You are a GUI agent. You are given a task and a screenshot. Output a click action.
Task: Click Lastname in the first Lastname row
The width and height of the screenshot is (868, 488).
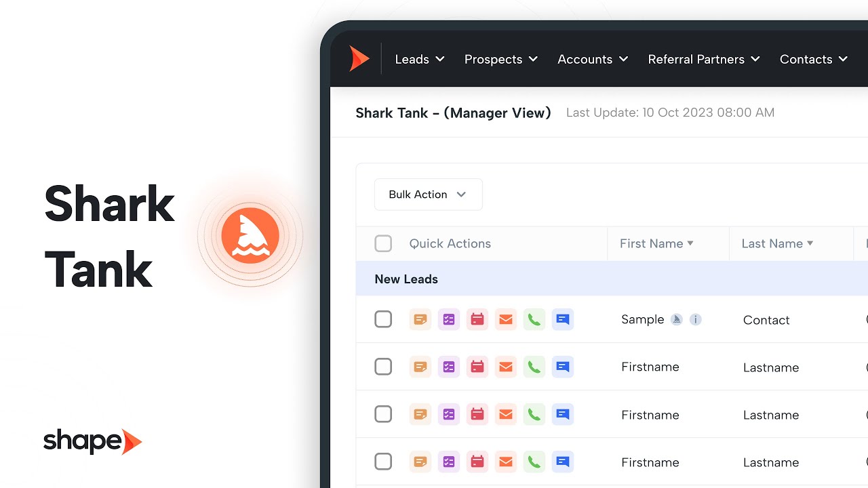(771, 367)
